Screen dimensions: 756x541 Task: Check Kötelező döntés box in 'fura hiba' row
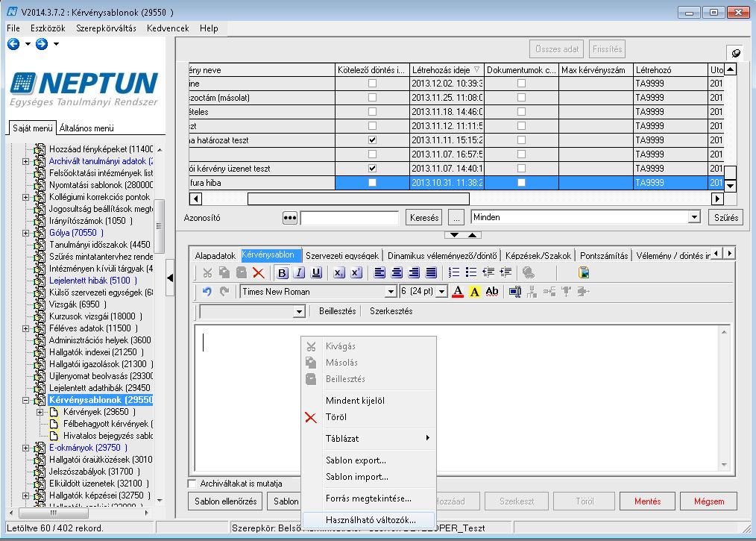(372, 182)
